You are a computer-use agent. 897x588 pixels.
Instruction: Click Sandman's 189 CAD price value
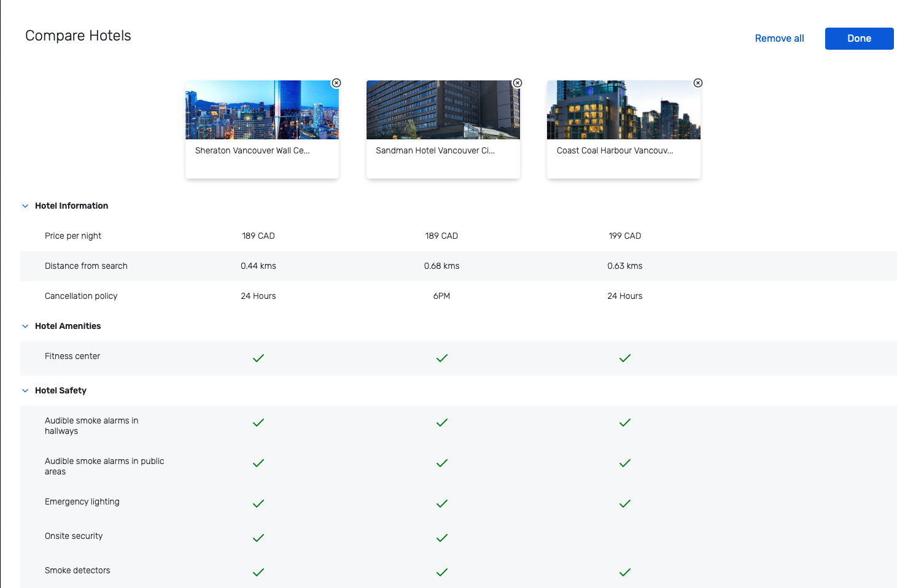tap(441, 236)
